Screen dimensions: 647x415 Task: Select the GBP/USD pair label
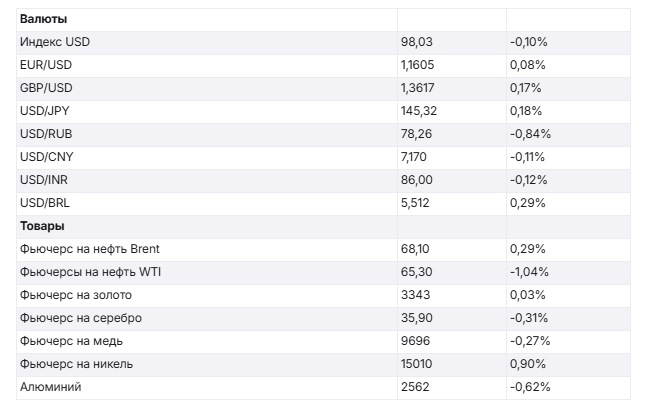[x=46, y=88]
